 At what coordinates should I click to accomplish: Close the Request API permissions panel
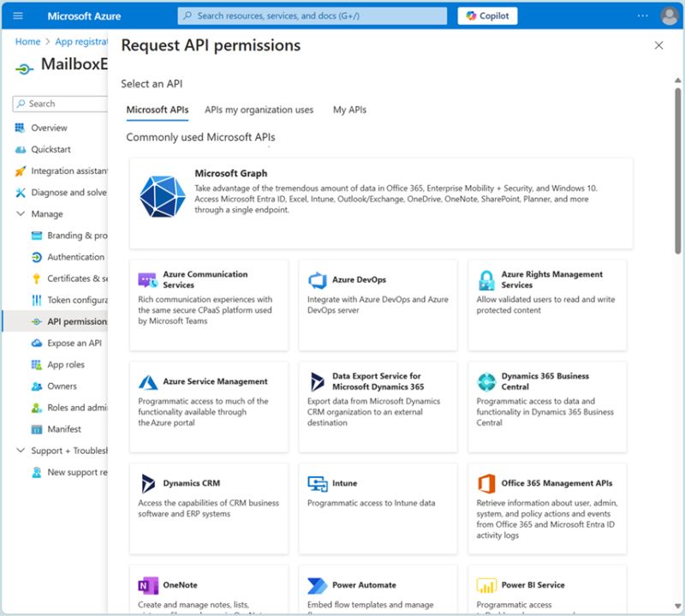click(x=658, y=45)
